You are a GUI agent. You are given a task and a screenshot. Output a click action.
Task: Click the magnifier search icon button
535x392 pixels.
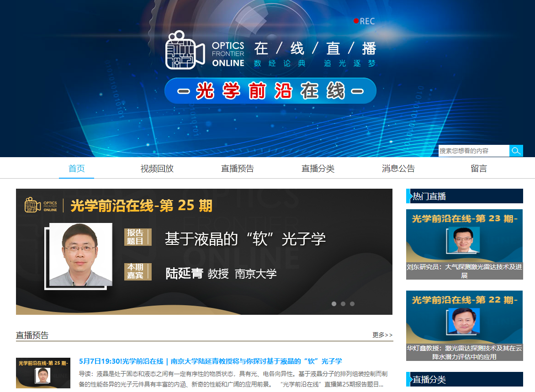[x=516, y=151]
